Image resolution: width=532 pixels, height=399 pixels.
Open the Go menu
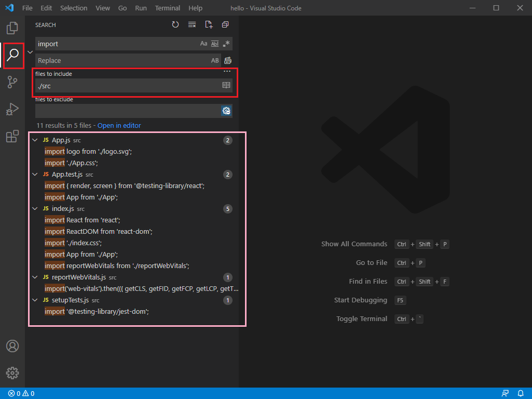[x=122, y=8]
